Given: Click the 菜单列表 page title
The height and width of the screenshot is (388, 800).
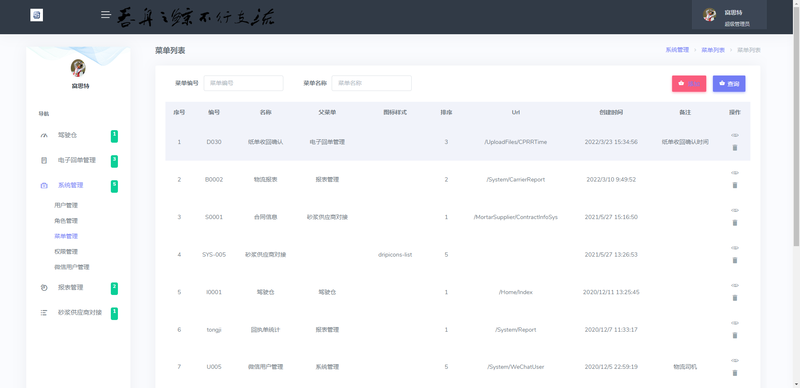Looking at the screenshot, I should click(170, 51).
